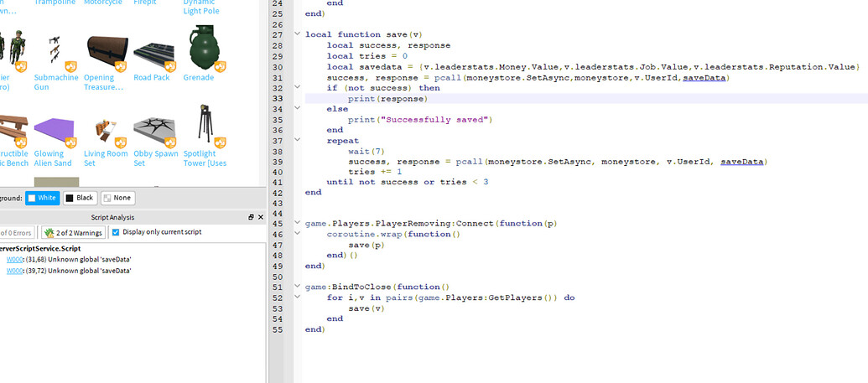The height and width of the screenshot is (383, 868).
Task: Select the Spotlight Tower thumbnail
Action: (x=205, y=123)
